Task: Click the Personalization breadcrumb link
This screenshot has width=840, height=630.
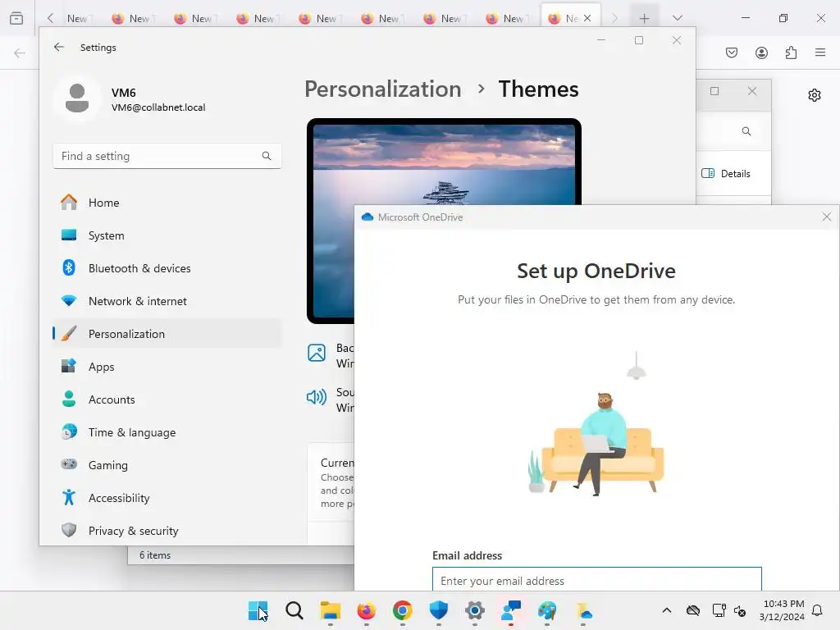Action: click(382, 89)
